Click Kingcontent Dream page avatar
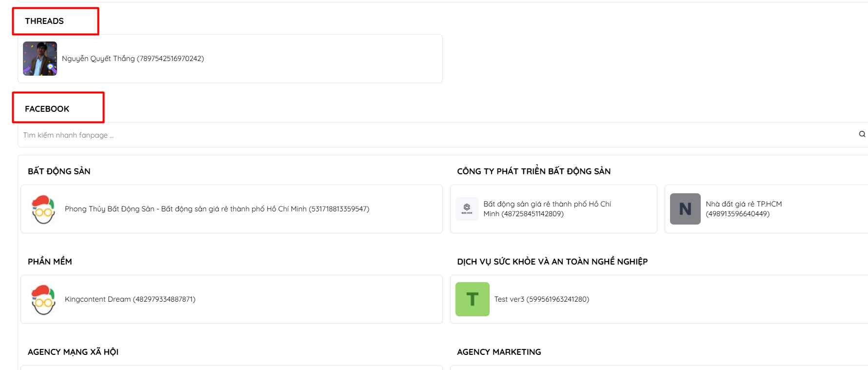This screenshot has width=868, height=370. pos(43,299)
